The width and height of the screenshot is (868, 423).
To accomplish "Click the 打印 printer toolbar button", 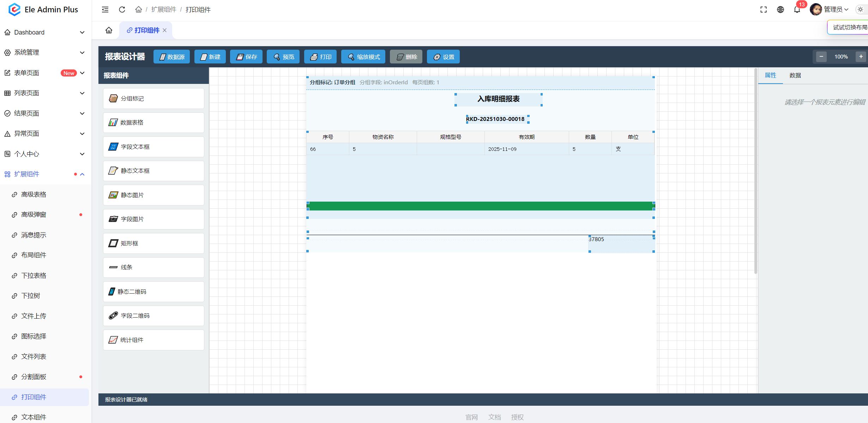I will pyautogui.click(x=320, y=57).
